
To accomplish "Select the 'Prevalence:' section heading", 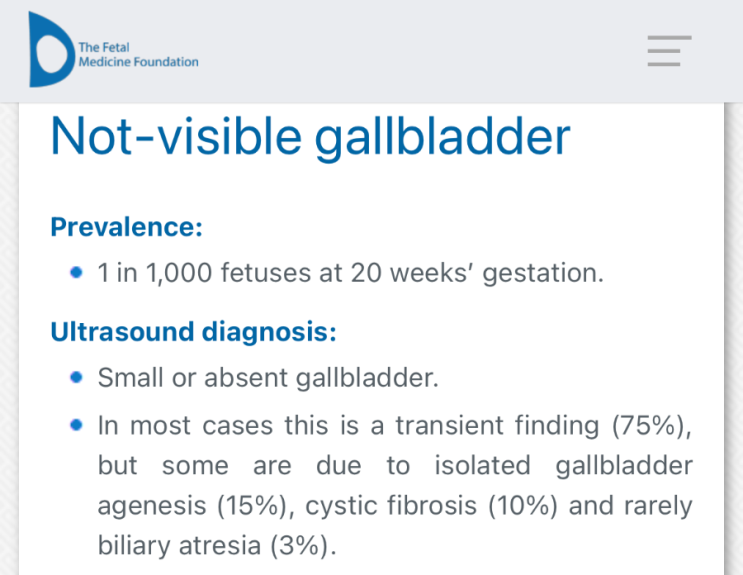I will click(x=126, y=227).
